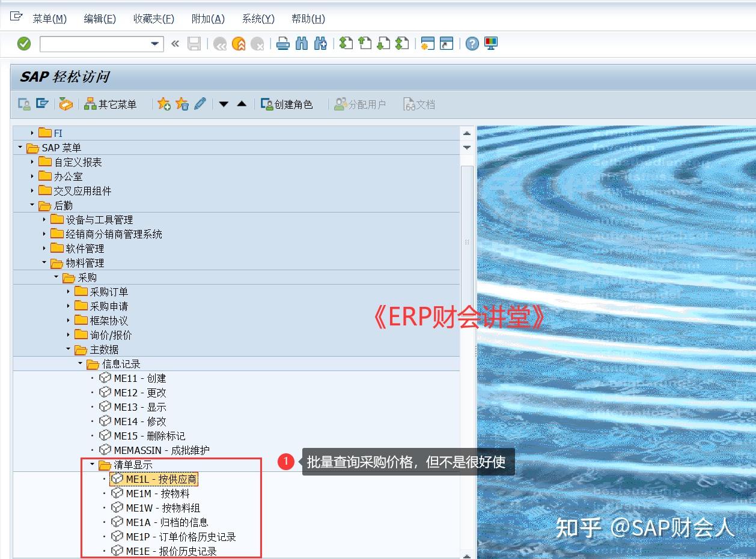This screenshot has height=559, width=756.
Task: Click the Save icon in the standard toolbar
Action: pyautogui.click(x=194, y=43)
